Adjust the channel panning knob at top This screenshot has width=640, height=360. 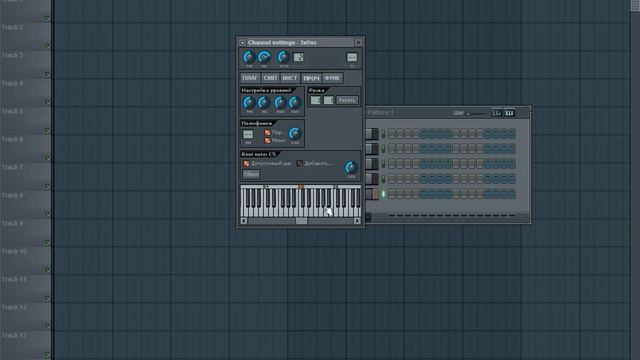(x=249, y=57)
